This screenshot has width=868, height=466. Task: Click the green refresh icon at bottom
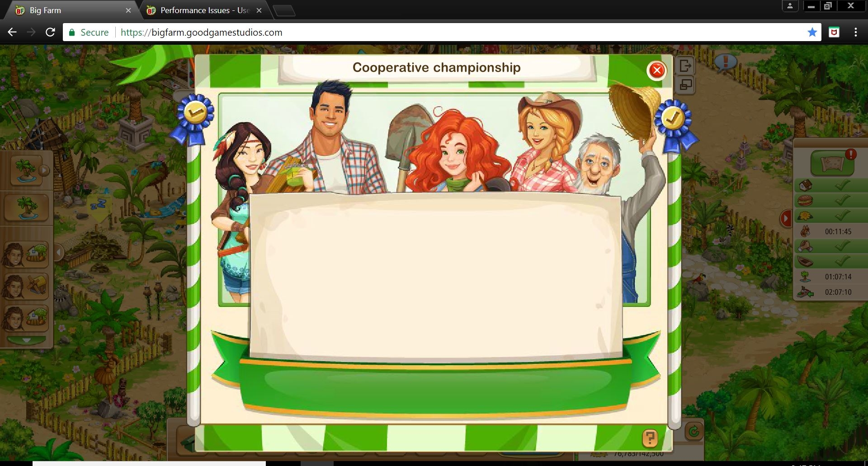(693, 432)
